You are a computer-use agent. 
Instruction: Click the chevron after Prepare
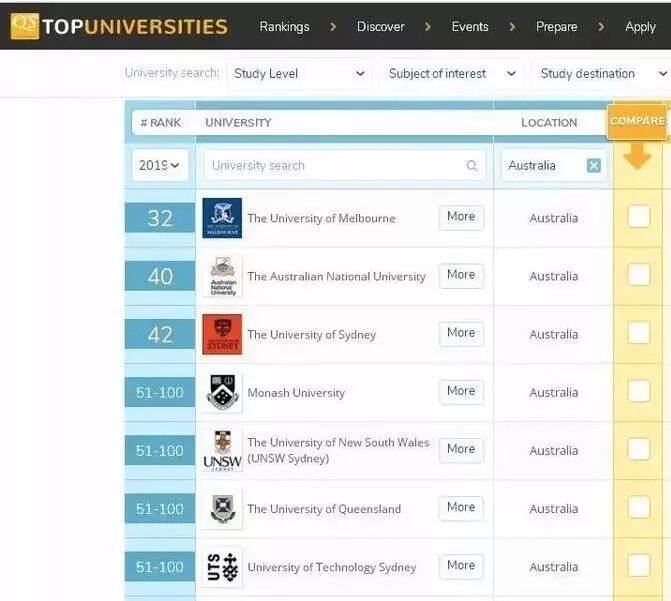(x=601, y=27)
